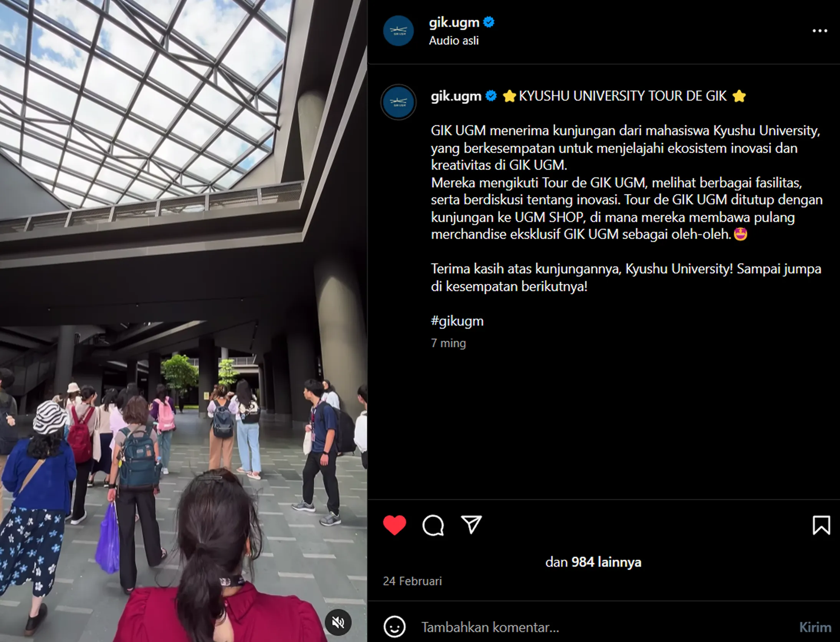Open the #gikugm hashtag
The height and width of the screenshot is (642, 840).
pos(457,321)
